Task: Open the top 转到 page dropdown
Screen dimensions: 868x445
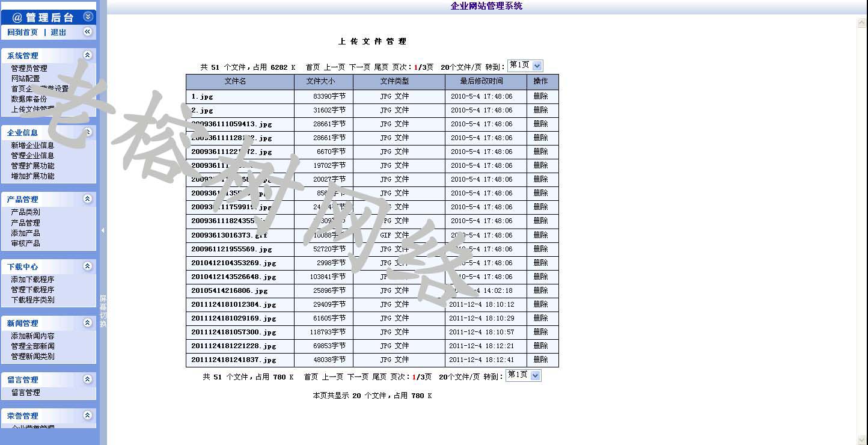Action: [x=525, y=66]
